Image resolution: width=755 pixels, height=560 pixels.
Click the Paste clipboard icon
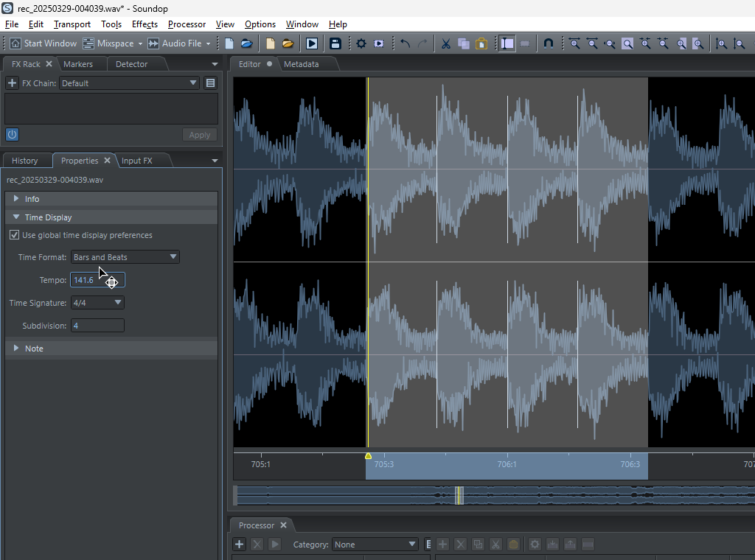pos(481,43)
